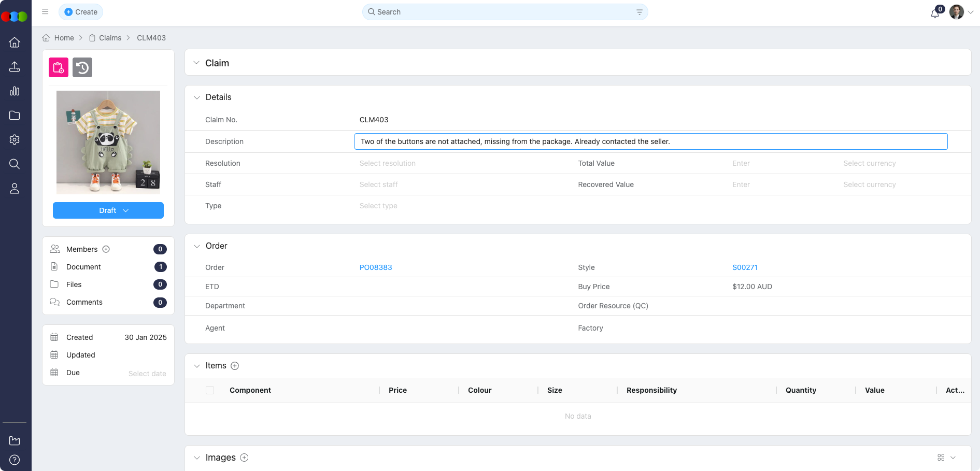This screenshot has width=980, height=471.
Task: Collapse the Details section
Action: coord(197,97)
